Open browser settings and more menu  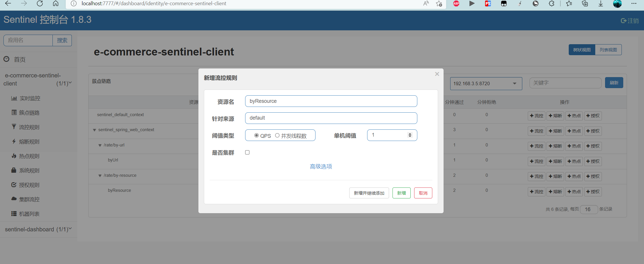634,3
